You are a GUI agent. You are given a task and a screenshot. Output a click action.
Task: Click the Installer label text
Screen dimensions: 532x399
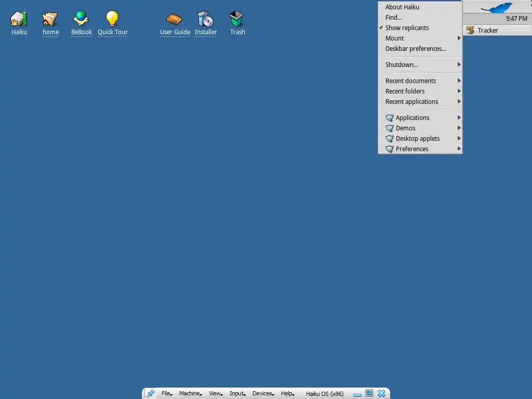tap(206, 32)
